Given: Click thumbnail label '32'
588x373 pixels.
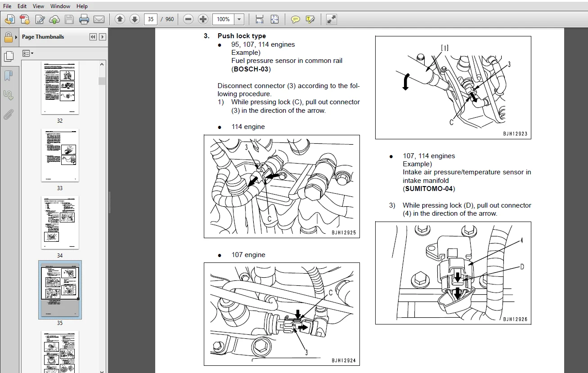Looking at the screenshot, I should (x=60, y=120).
